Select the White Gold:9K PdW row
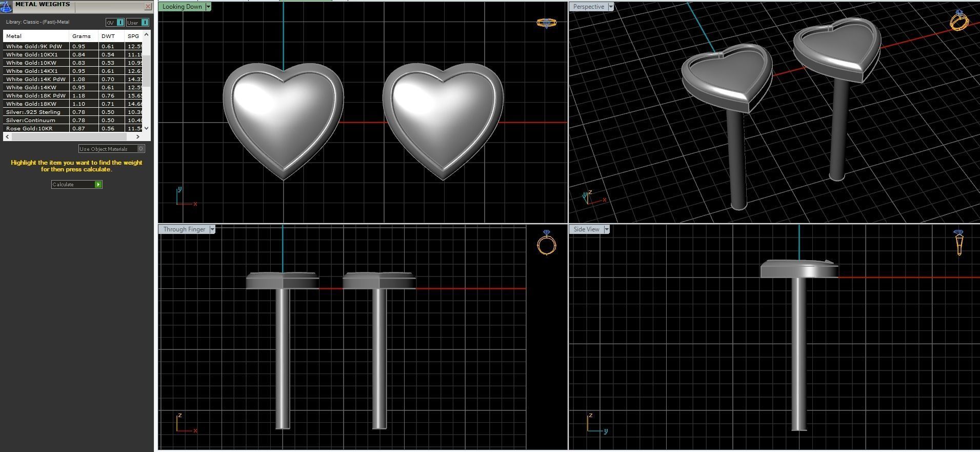The height and width of the screenshot is (452, 980). tap(73, 46)
